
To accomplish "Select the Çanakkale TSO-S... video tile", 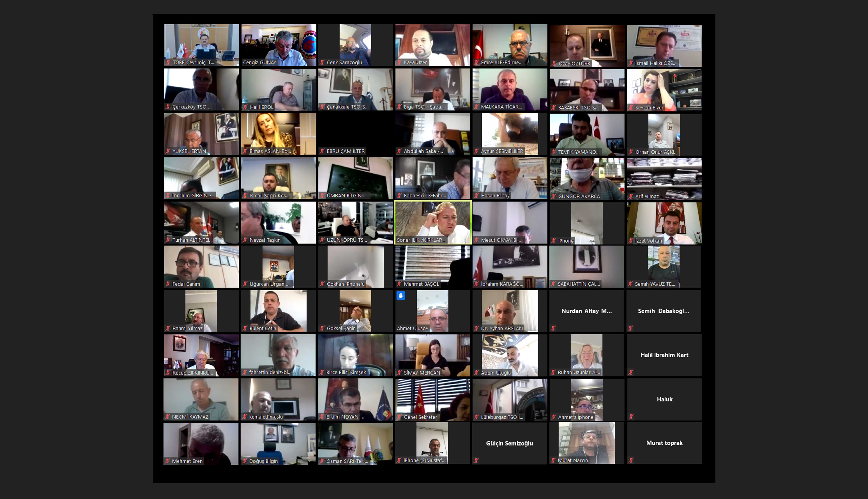I will tap(356, 89).
